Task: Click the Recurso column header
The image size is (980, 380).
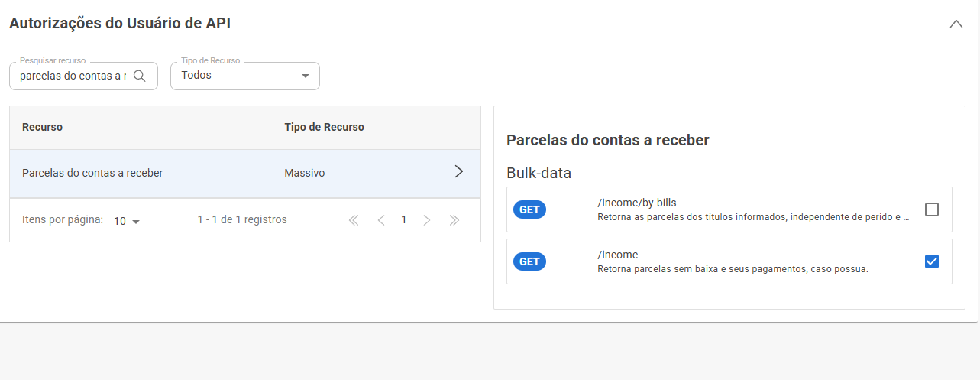Action: point(43,127)
